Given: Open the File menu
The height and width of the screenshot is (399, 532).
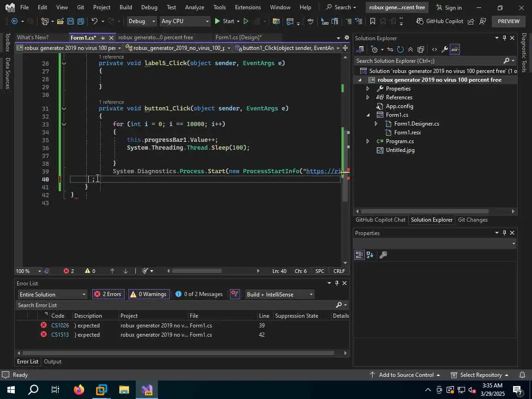Looking at the screenshot, I should click(x=24, y=7).
